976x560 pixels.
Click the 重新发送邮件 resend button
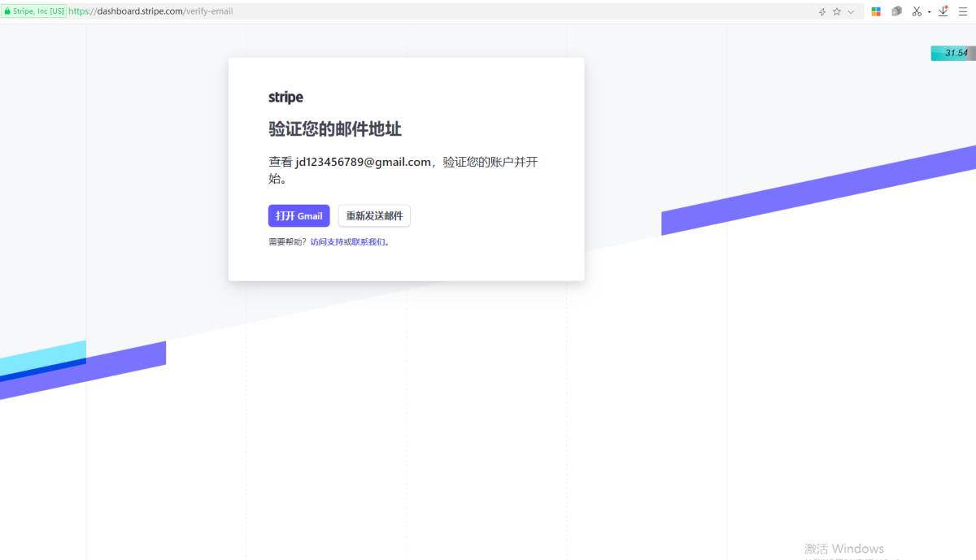[x=375, y=215]
